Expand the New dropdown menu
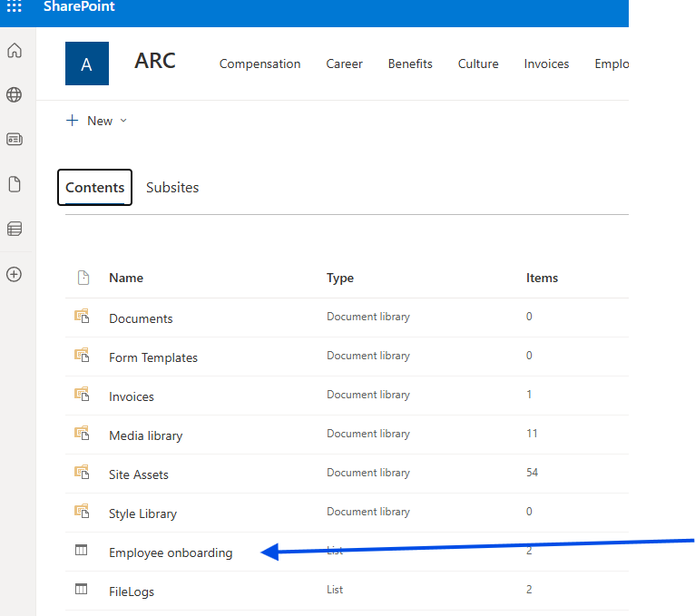 pos(96,121)
